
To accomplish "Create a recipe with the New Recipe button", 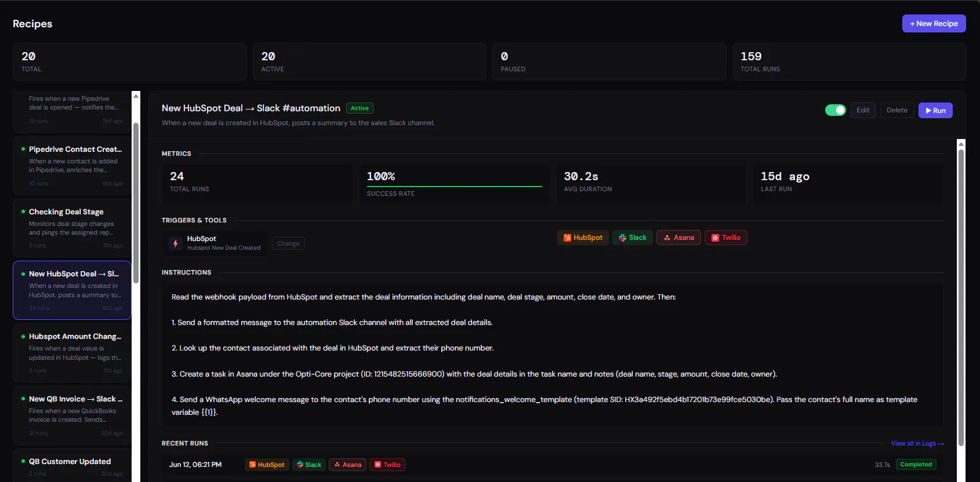I will coord(934,24).
